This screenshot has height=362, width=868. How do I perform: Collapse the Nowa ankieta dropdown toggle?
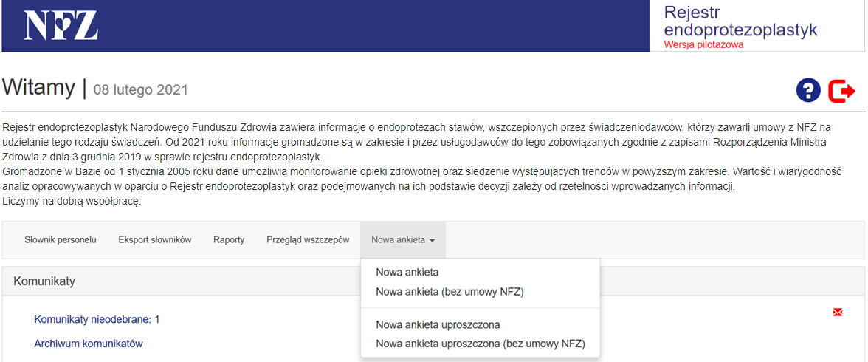pyautogui.click(x=402, y=240)
